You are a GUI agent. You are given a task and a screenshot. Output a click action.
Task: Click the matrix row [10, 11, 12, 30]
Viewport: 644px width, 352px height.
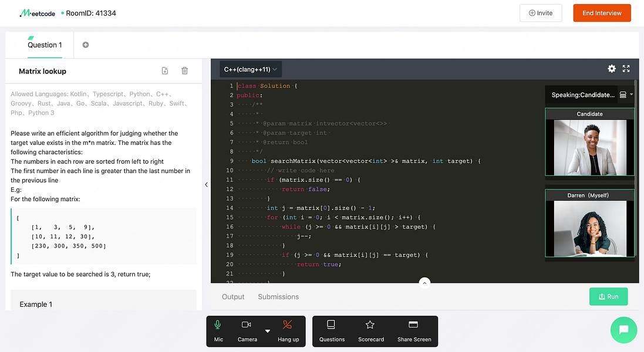[x=63, y=236]
